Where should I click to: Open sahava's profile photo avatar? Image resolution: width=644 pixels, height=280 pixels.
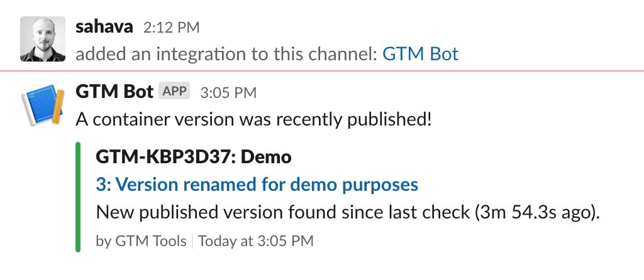[43, 39]
